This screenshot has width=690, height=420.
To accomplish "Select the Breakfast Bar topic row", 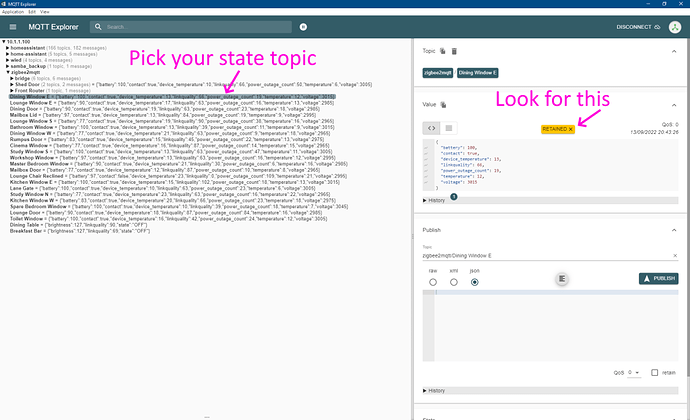I will click(80, 231).
